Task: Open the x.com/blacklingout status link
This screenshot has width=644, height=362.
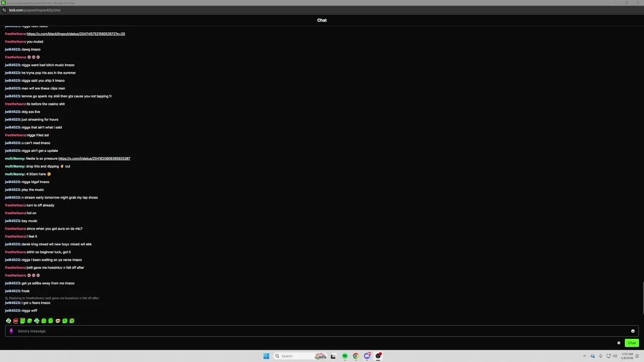Action: (75, 34)
